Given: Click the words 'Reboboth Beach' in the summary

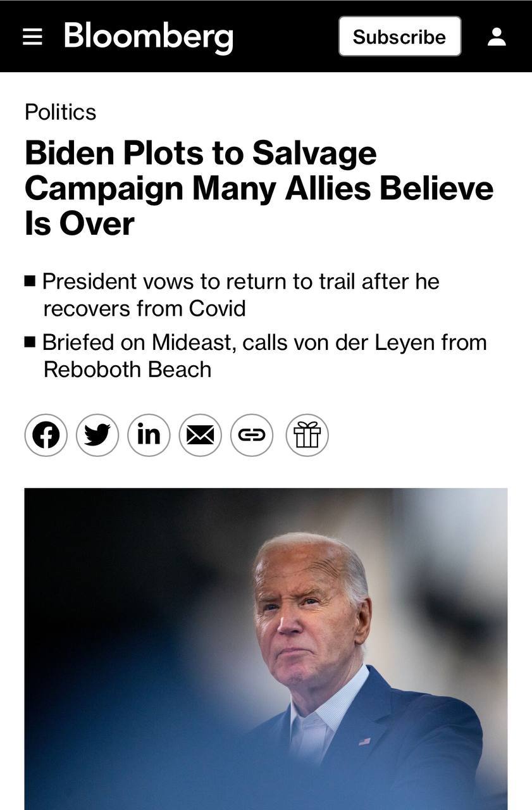Looking at the screenshot, I should [x=127, y=370].
